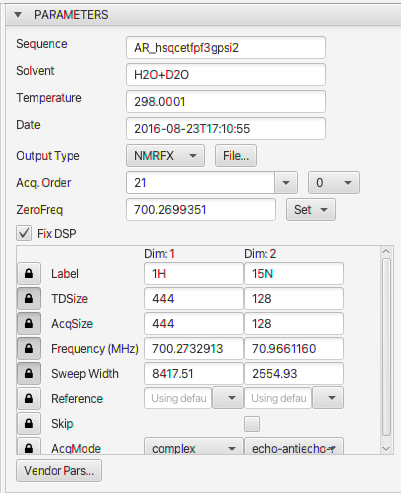This screenshot has height=493, width=401.
Task: Toggle the lock icon for Skip row
Action: pyautogui.click(x=29, y=424)
